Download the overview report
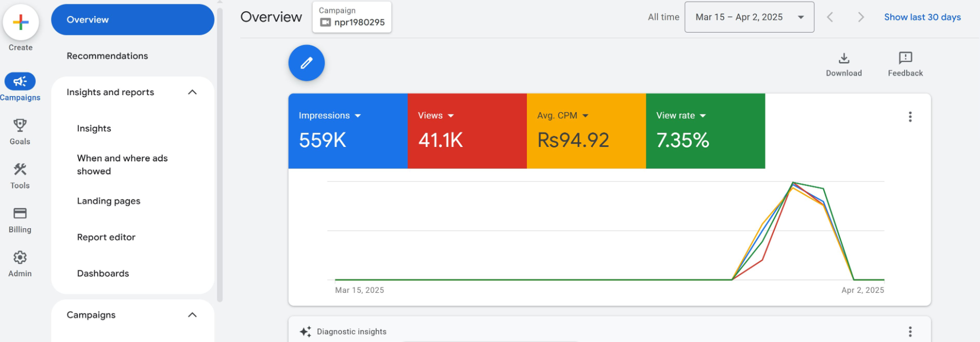Viewport: 980px width, 342px height. tap(844, 58)
